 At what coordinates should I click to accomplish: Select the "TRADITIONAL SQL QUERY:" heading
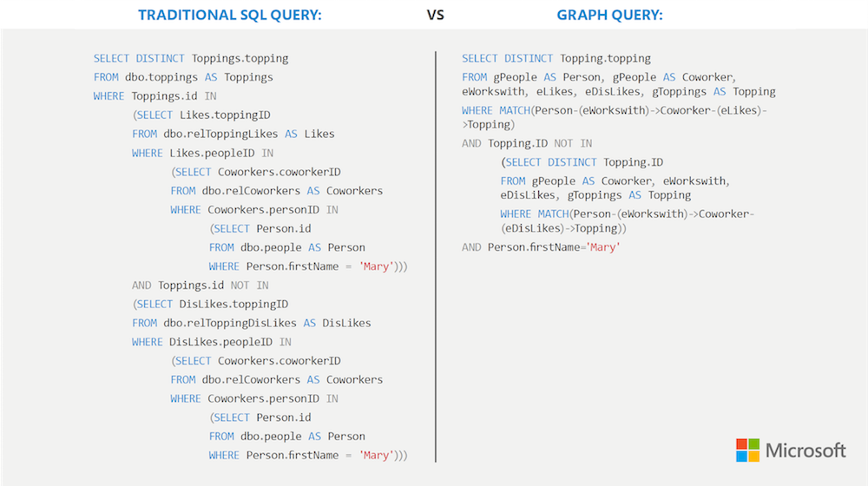click(230, 14)
